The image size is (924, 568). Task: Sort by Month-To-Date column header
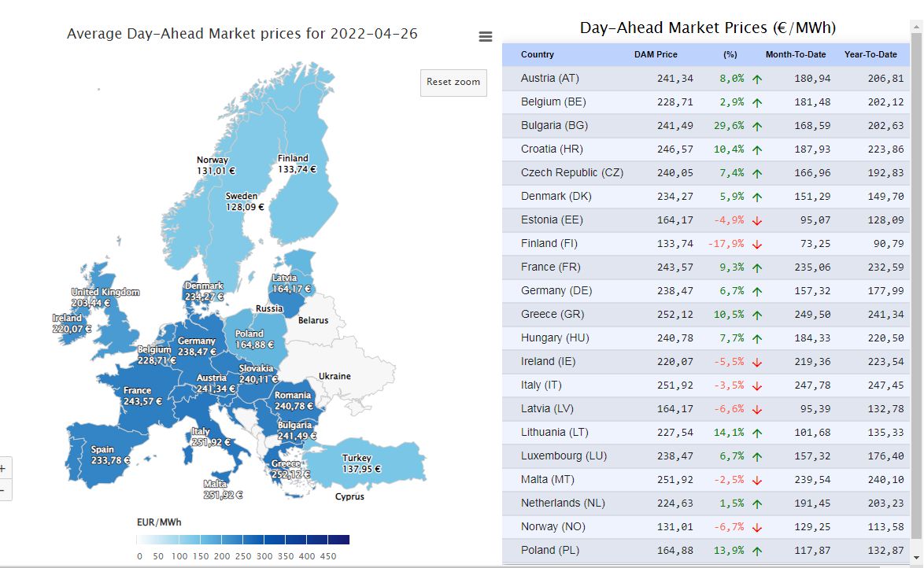796,55
